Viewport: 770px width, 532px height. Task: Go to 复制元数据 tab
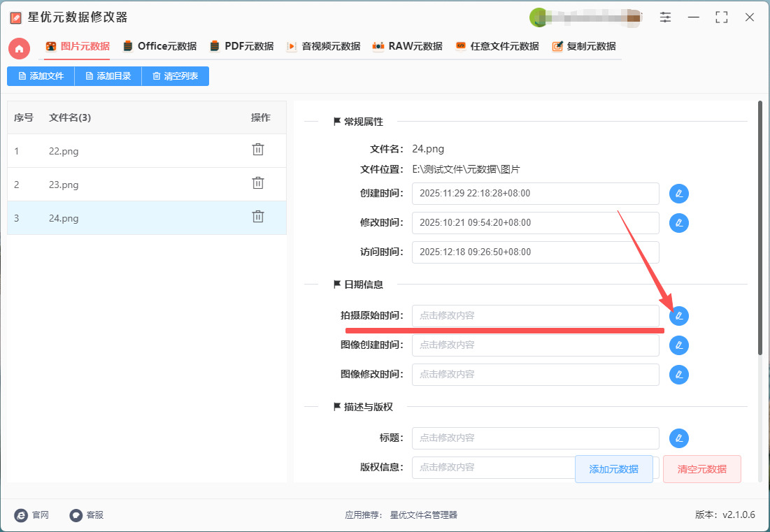pos(583,46)
